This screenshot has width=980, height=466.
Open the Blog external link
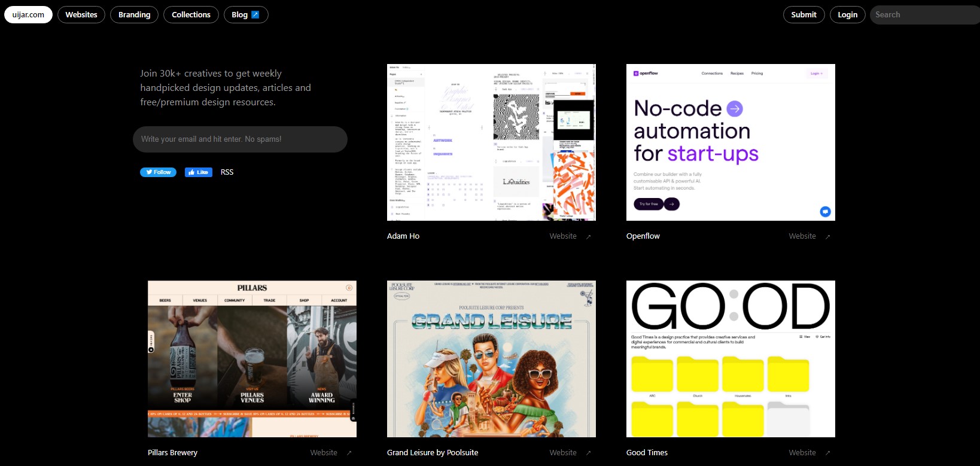[245, 15]
